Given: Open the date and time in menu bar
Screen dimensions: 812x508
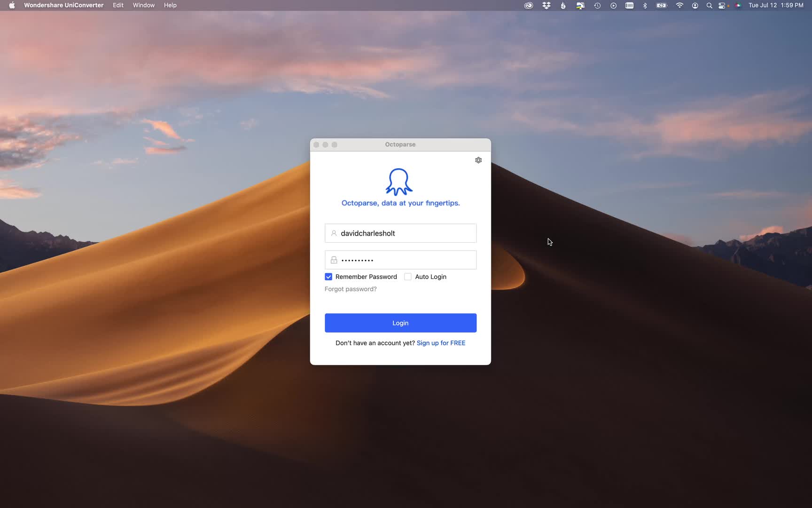Looking at the screenshot, I should click(x=776, y=5).
